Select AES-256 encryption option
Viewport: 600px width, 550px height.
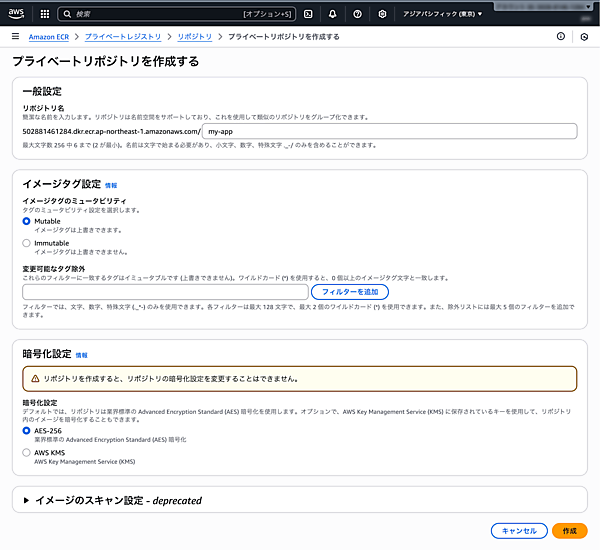[27, 430]
